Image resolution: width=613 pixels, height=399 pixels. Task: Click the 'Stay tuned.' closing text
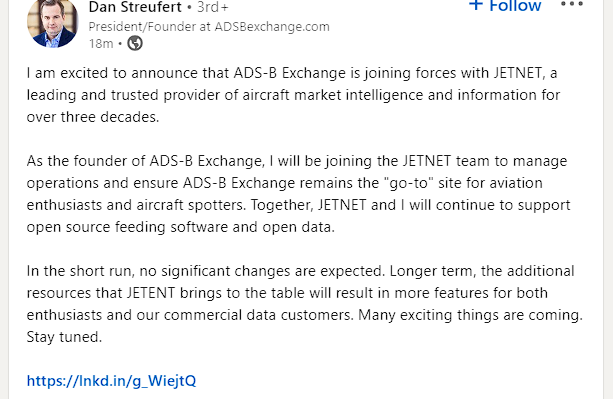tap(64, 337)
